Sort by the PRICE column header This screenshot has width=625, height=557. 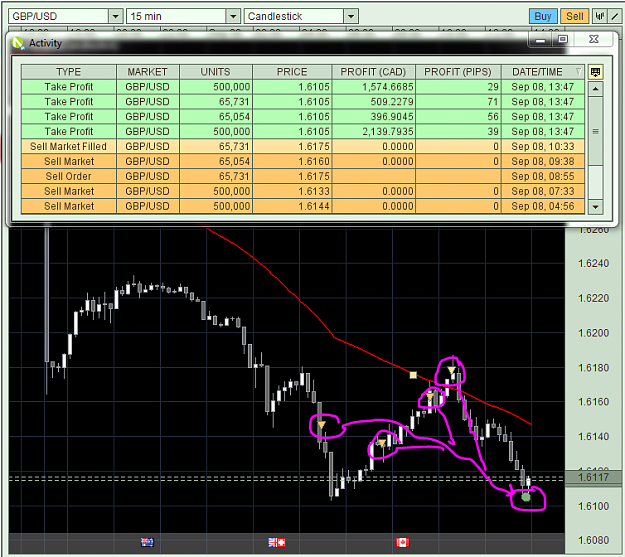[x=292, y=72]
